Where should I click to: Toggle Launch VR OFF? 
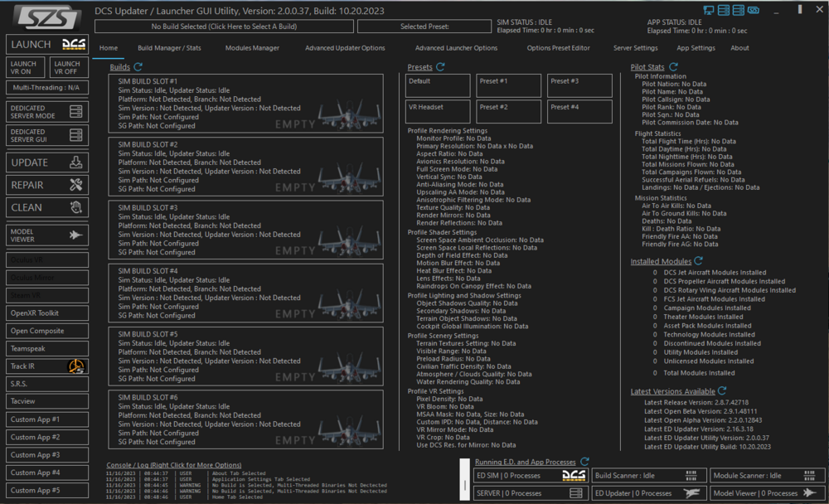pyautogui.click(x=69, y=67)
